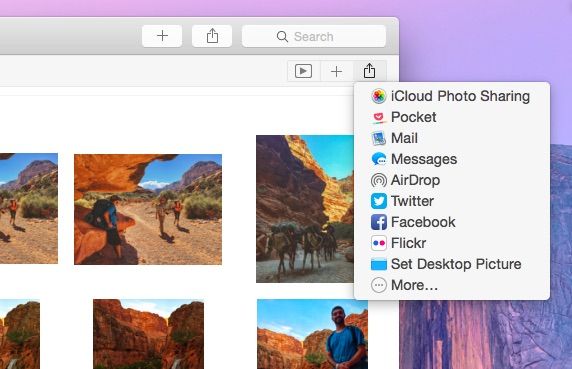Click the share icon above the share menu
Screen dimensions: 572x369
pyautogui.click(x=370, y=71)
